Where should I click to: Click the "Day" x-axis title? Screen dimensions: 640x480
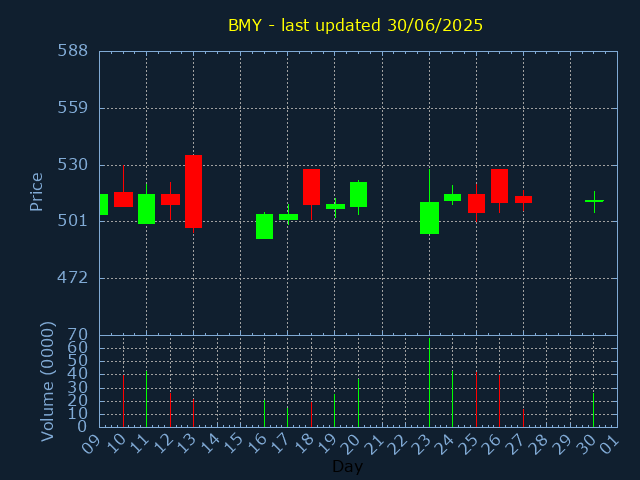[x=347, y=466]
